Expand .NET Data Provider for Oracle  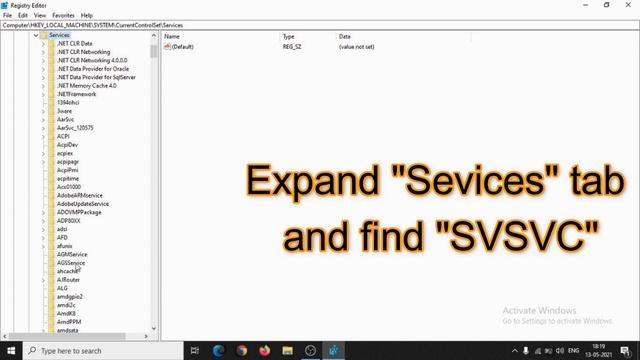tap(44, 69)
